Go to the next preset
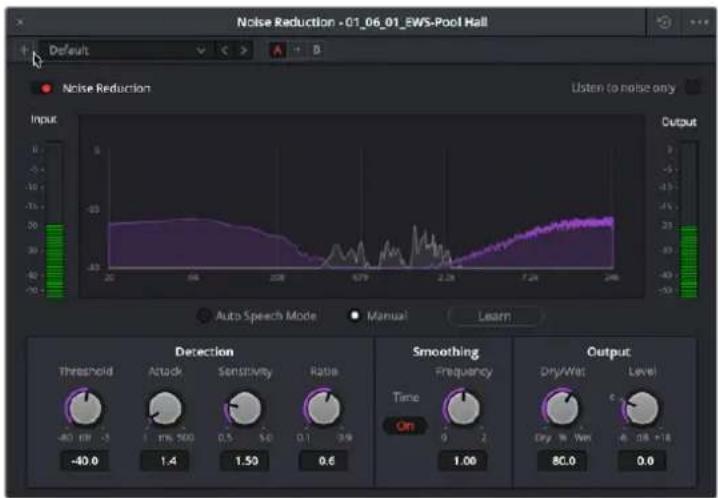 pyautogui.click(x=244, y=50)
